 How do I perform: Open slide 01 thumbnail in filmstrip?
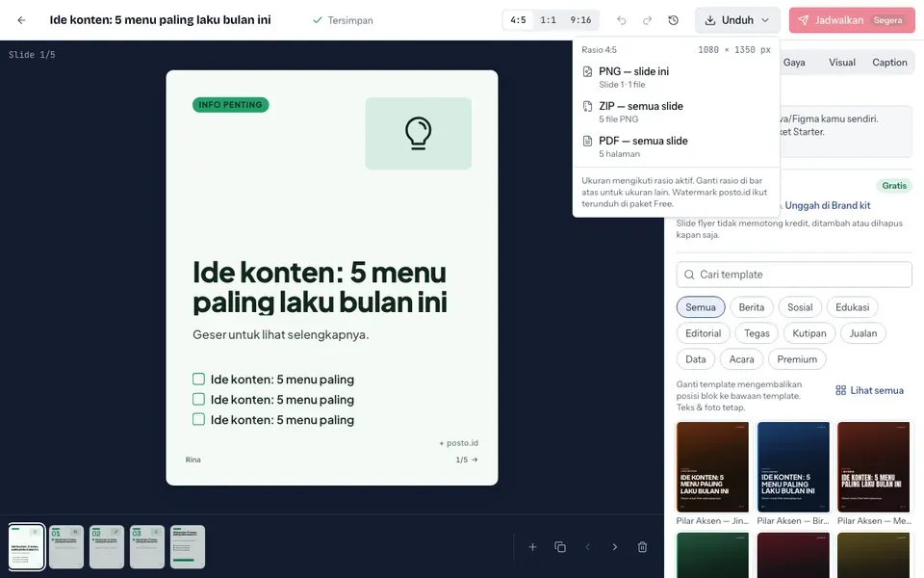pyautogui.click(x=66, y=547)
